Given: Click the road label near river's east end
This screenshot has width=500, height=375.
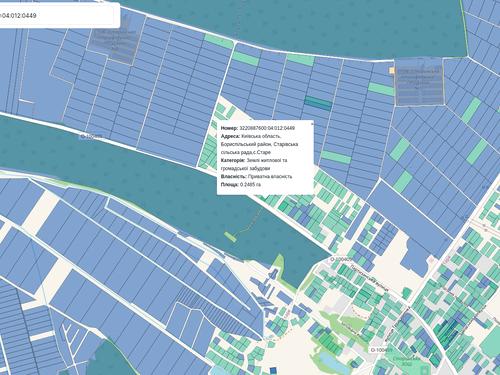Looking at the screenshot, I should 342,259.
